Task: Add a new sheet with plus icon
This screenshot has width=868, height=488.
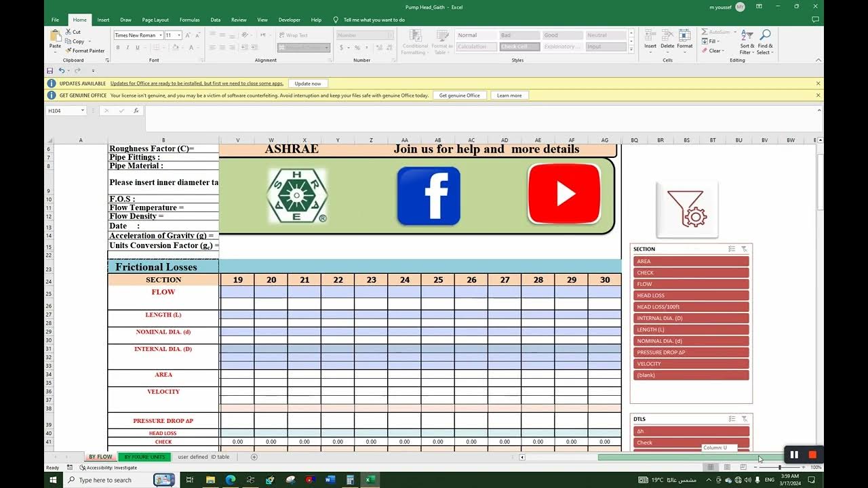Action: [x=254, y=457]
